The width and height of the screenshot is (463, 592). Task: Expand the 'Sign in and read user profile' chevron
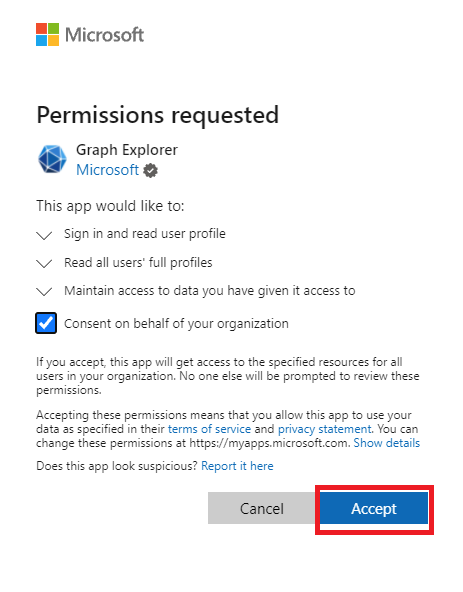point(44,235)
